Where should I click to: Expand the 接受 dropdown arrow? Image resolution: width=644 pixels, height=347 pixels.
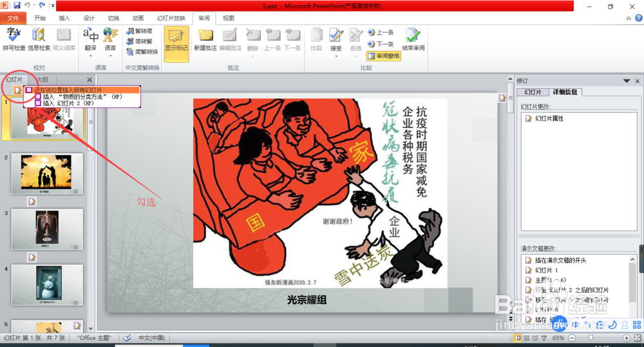pos(336,55)
